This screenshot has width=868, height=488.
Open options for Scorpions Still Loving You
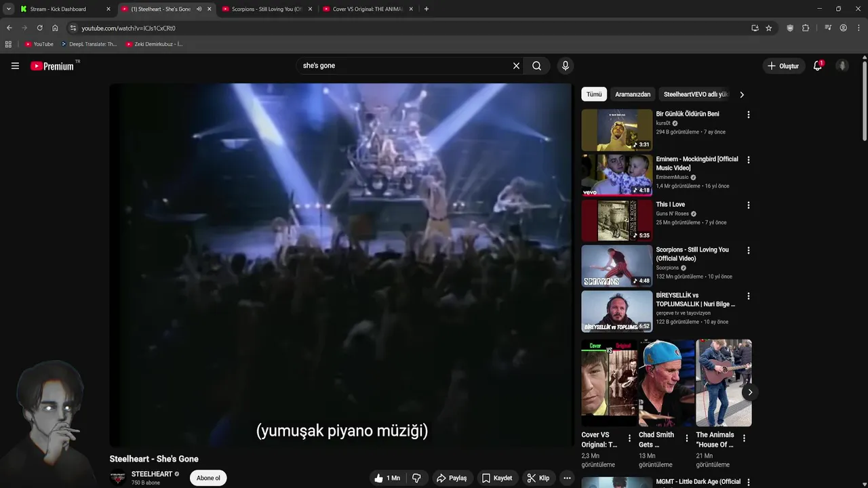[x=749, y=250]
